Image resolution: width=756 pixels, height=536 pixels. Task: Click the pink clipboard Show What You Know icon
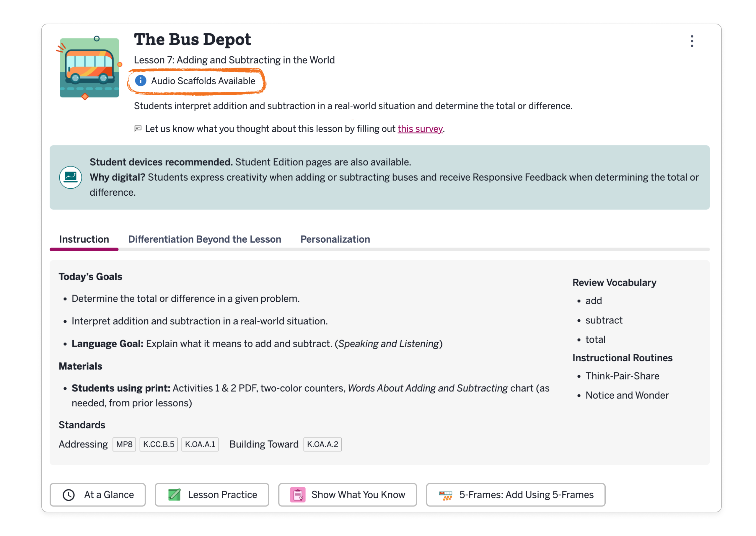pyautogui.click(x=298, y=495)
